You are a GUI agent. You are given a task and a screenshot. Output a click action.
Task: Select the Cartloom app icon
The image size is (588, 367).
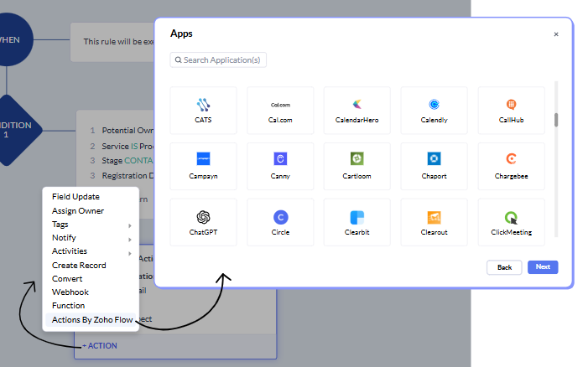coord(356,166)
